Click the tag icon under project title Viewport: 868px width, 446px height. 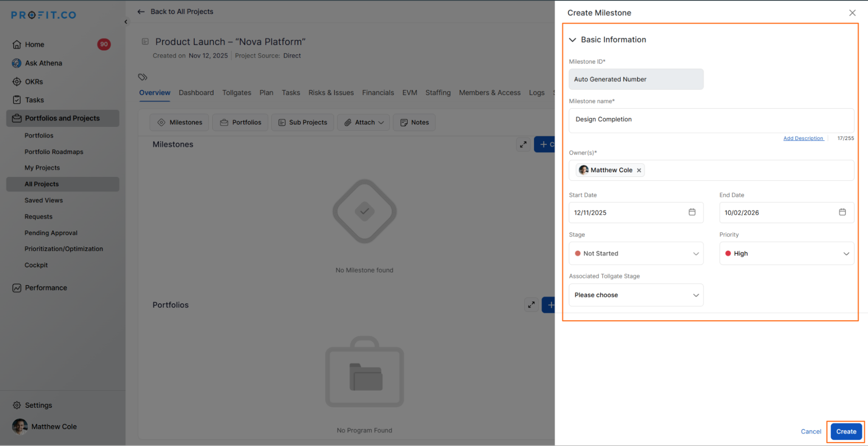point(142,77)
